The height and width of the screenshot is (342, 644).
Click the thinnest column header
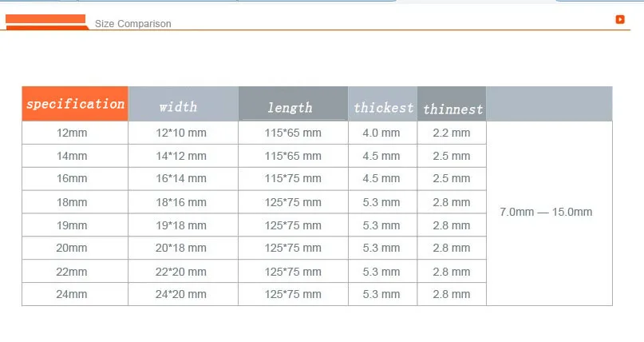tap(452, 104)
